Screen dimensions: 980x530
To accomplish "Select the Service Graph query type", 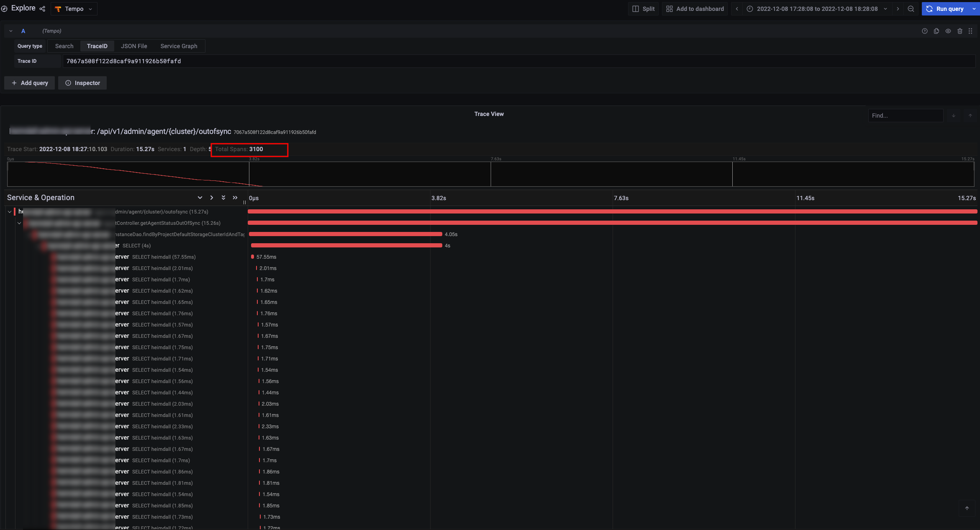I will coord(179,46).
